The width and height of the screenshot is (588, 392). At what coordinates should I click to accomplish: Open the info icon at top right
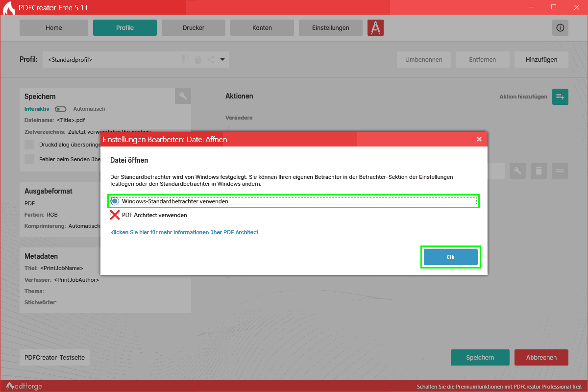coord(560,28)
